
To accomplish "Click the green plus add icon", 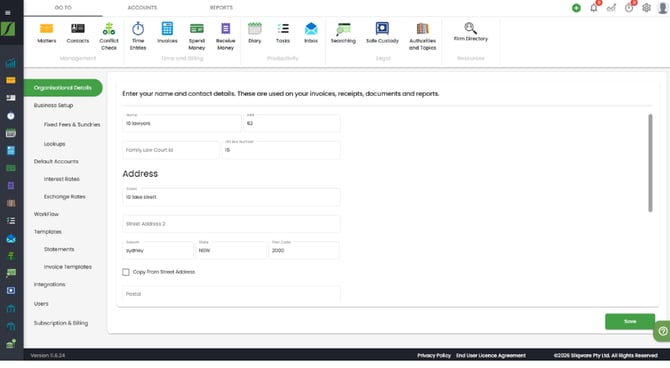I will [x=576, y=8].
